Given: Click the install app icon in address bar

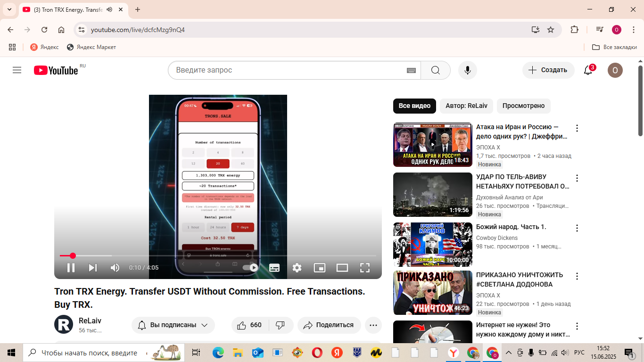Looking at the screenshot, I should 535,30.
